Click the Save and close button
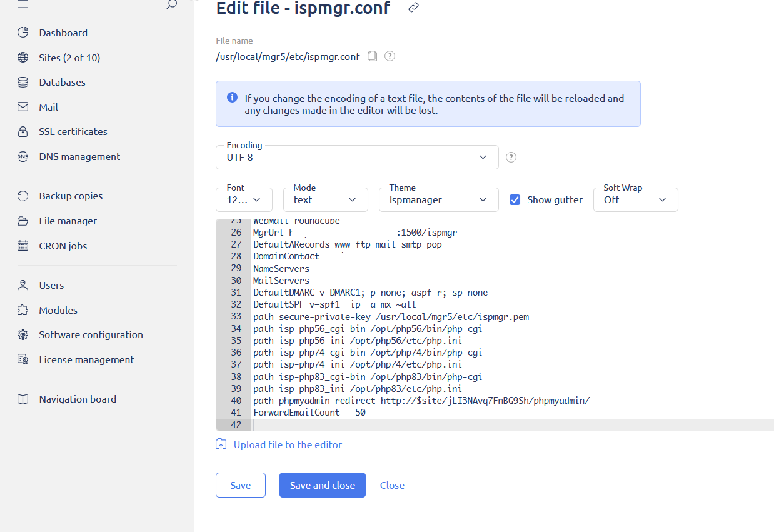Image resolution: width=774 pixels, height=532 pixels. (x=322, y=485)
